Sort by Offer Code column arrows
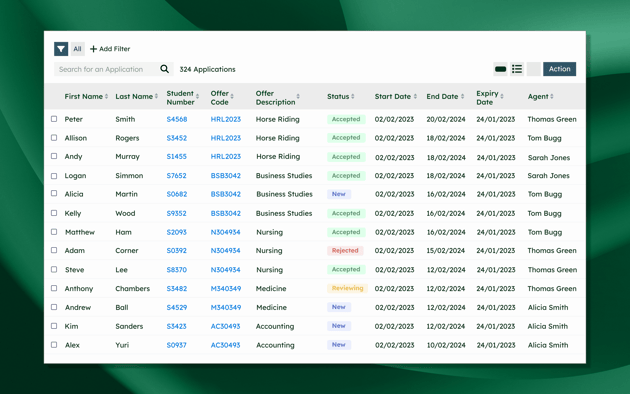This screenshot has height=394, width=630. 232,96
